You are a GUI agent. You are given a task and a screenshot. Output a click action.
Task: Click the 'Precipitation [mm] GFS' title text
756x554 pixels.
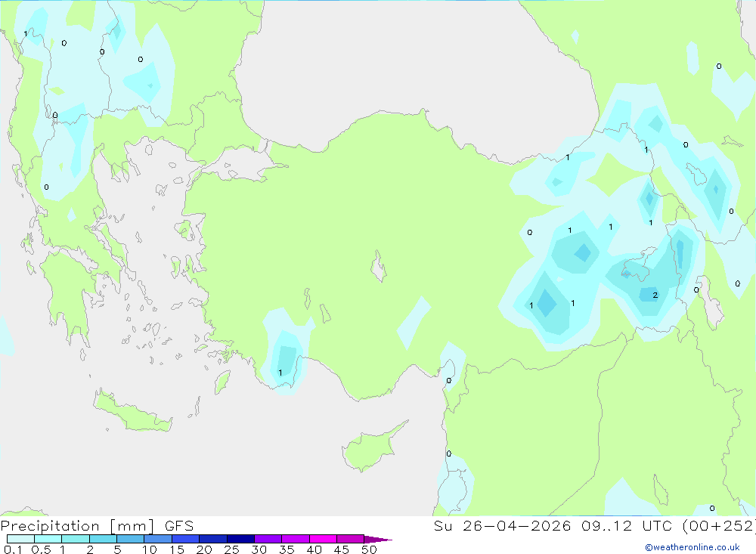97,526
